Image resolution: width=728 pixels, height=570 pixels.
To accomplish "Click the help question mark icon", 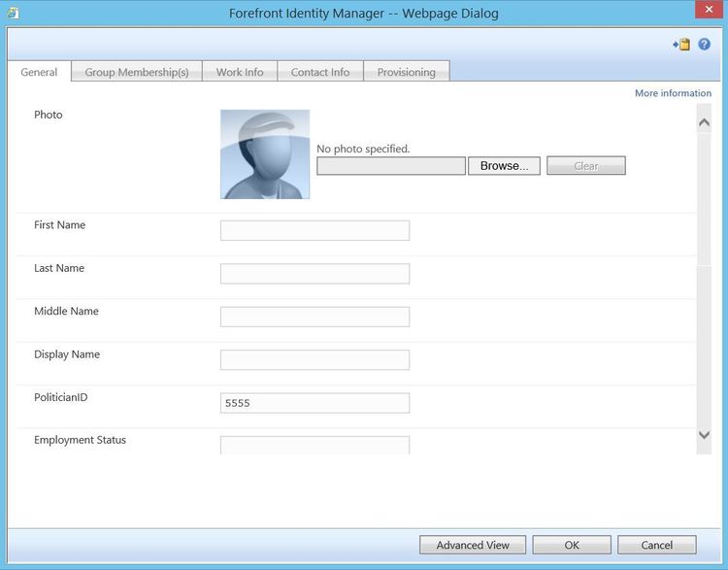I will [704, 44].
